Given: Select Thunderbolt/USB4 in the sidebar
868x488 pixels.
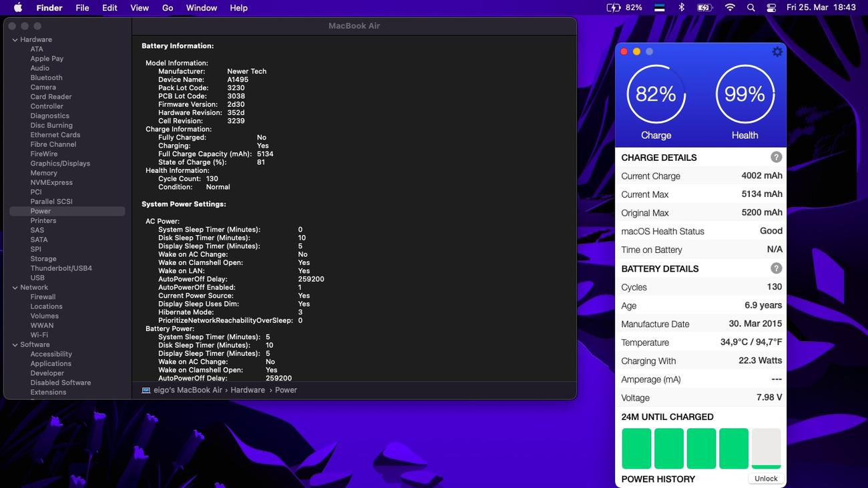Looking at the screenshot, I should coord(61,268).
